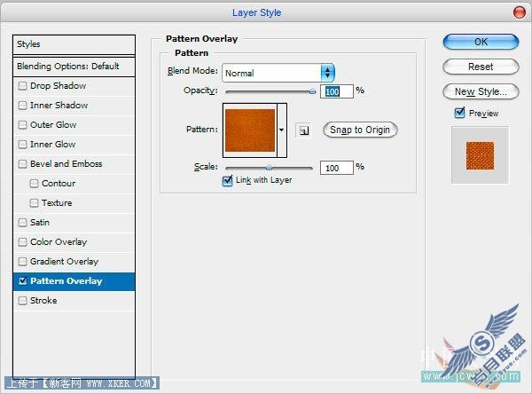Click the Reset button
532x394 pixels.
[481, 67]
